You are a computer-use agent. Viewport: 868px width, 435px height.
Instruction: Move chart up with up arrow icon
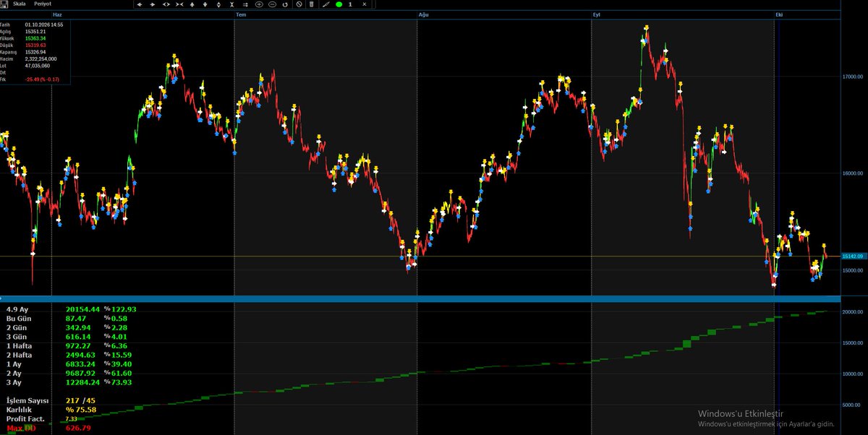point(192,4)
